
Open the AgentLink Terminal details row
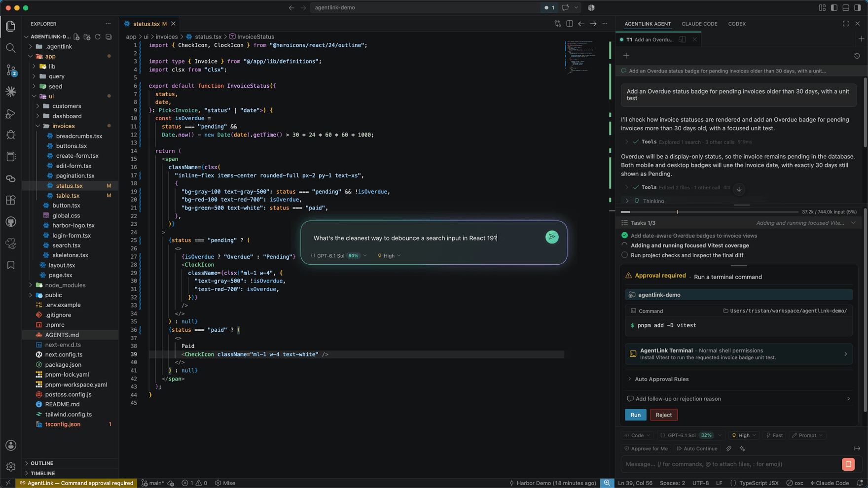738,354
